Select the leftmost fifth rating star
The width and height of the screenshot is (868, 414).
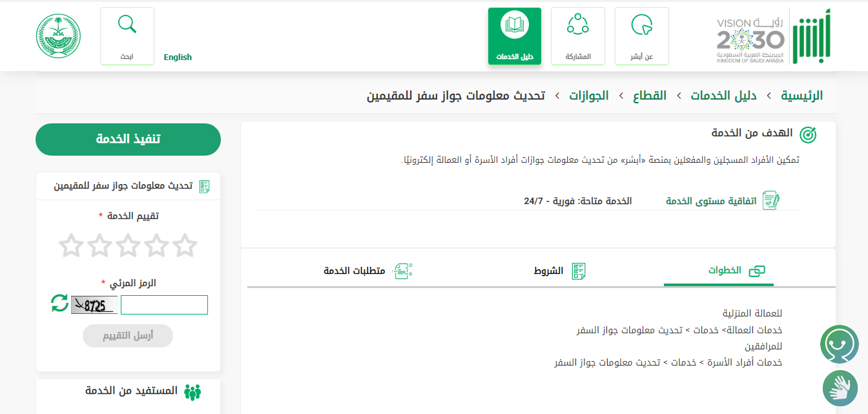click(x=71, y=245)
